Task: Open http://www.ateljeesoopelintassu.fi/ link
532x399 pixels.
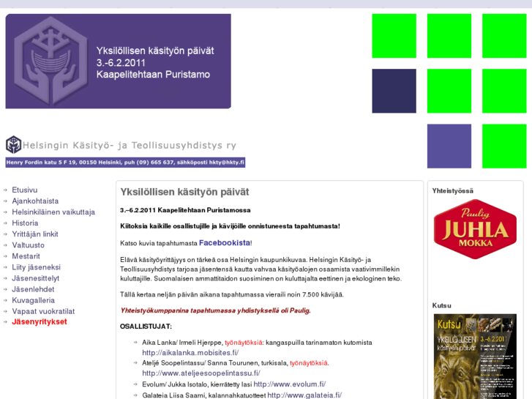Action: pos(201,373)
